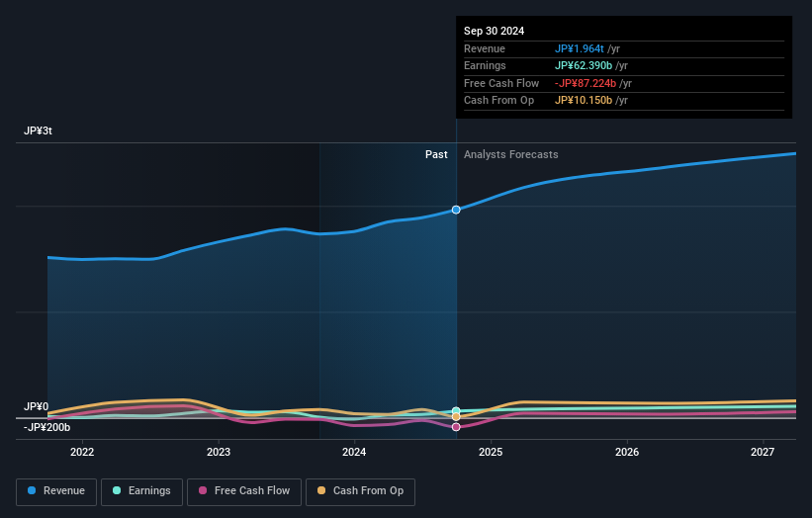Click the 2024 x-axis label
The height and width of the screenshot is (518, 812).
[x=354, y=452]
